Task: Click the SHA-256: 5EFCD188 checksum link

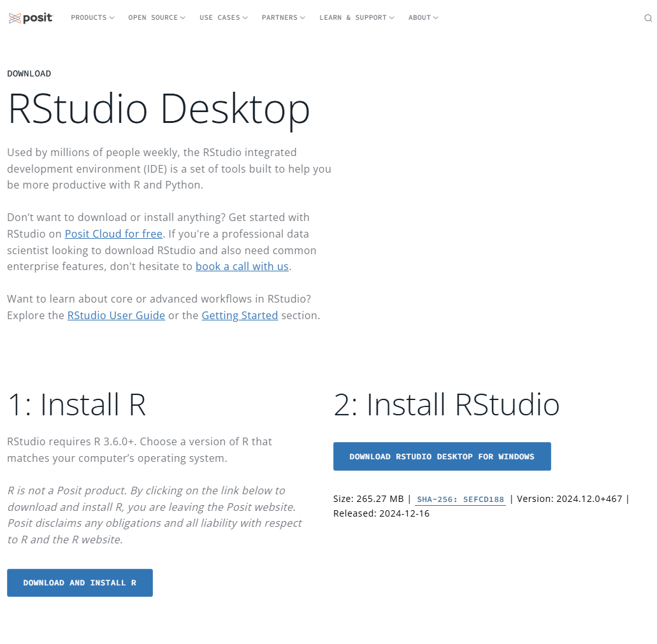Action: (x=460, y=499)
